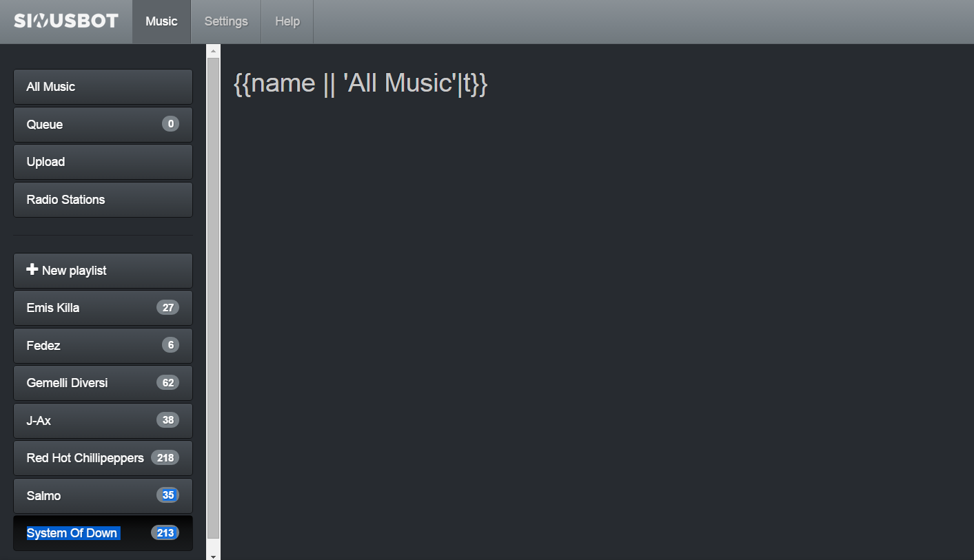Open the Help tab

287,21
